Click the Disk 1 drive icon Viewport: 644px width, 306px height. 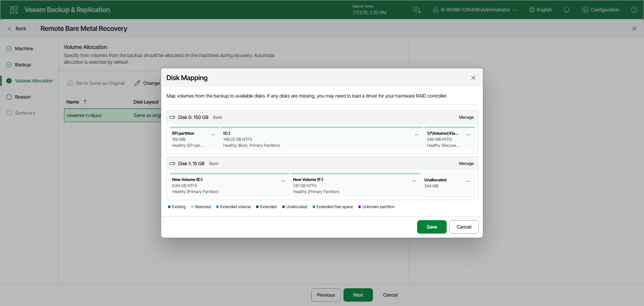click(172, 164)
